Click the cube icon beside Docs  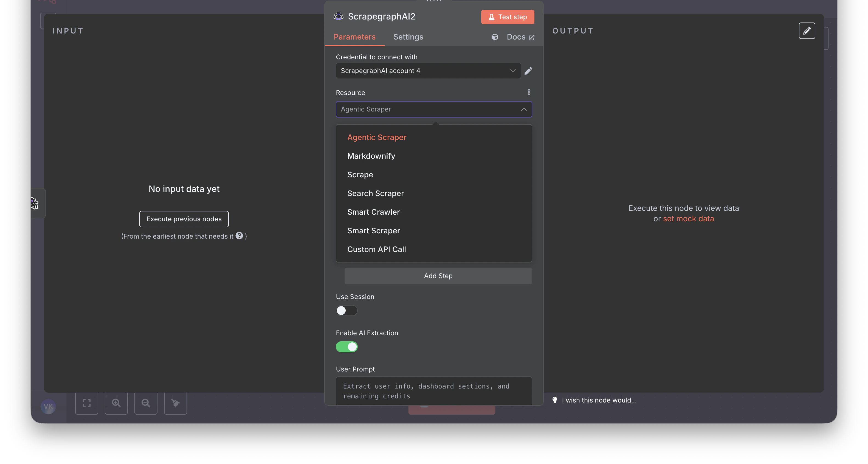tap(495, 37)
